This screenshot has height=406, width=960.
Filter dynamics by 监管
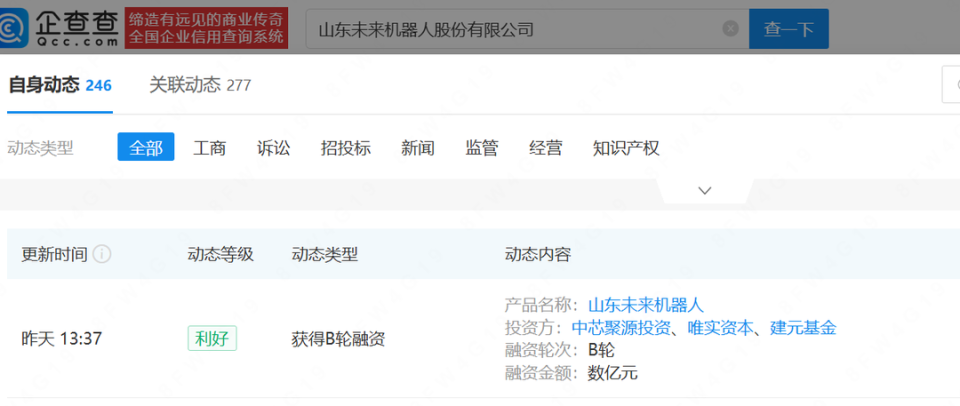pos(482,148)
